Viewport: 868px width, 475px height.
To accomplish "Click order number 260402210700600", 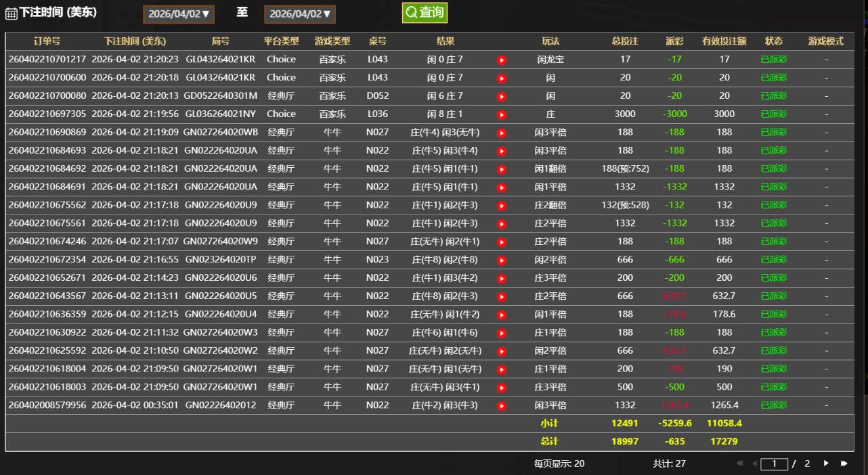I will click(x=47, y=78).
